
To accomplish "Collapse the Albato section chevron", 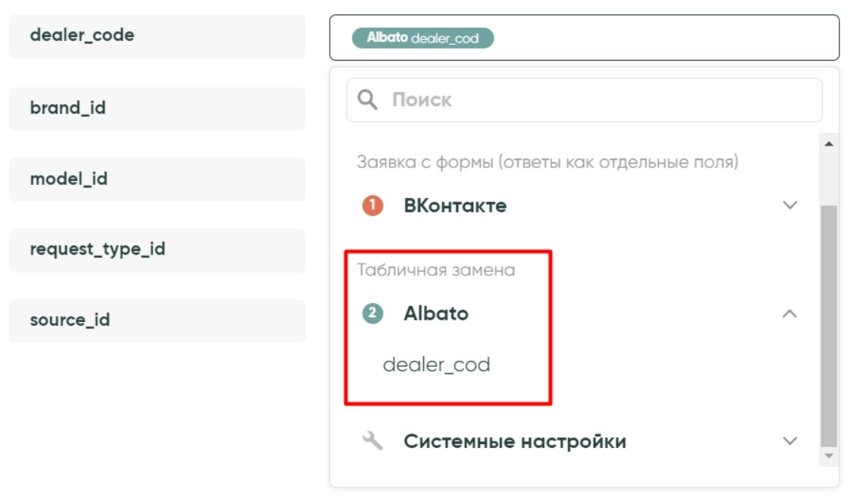I will point(790,313).
